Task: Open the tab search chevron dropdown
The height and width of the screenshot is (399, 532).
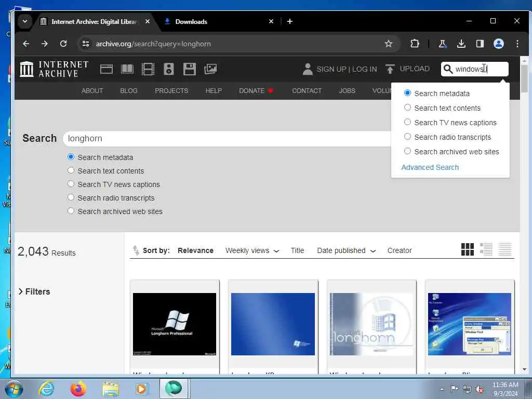Action: (x=25, y=21)
